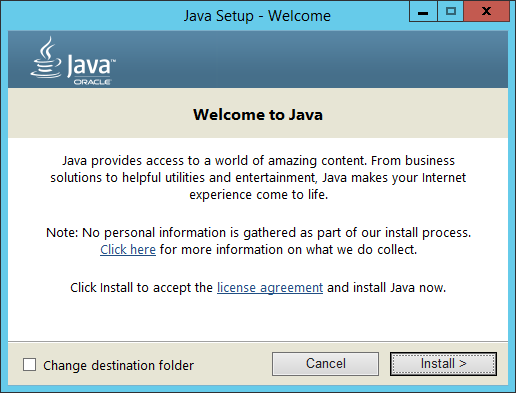Click the 'and install Java now.' text
The image size is (516, 393).
387,287
